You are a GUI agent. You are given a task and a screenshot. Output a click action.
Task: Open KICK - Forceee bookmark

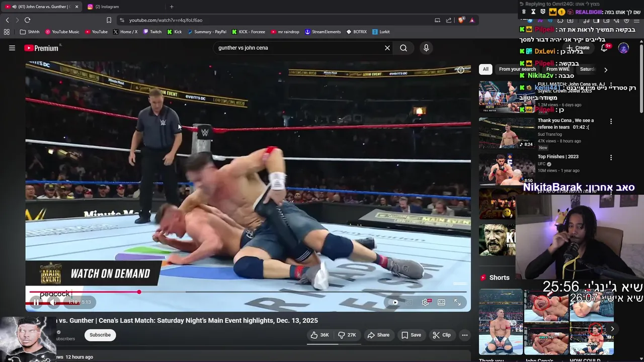click(x=249, y=32)
